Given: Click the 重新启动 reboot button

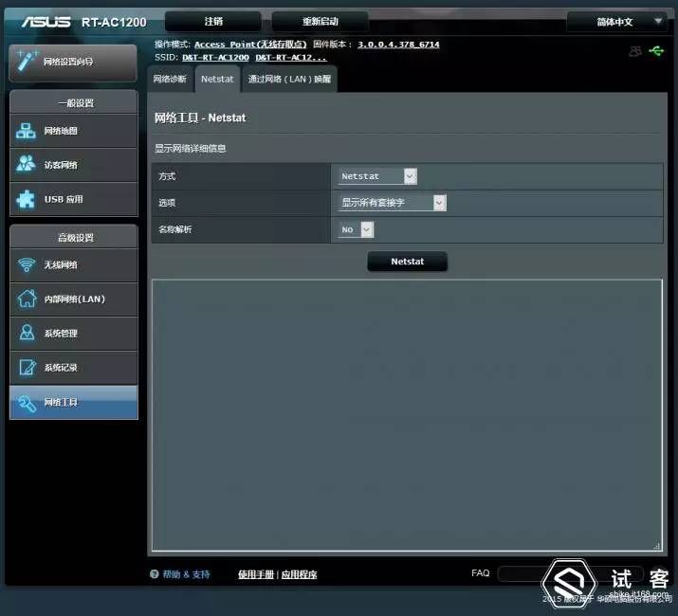Looking at the screenshot, I should 320,21.
